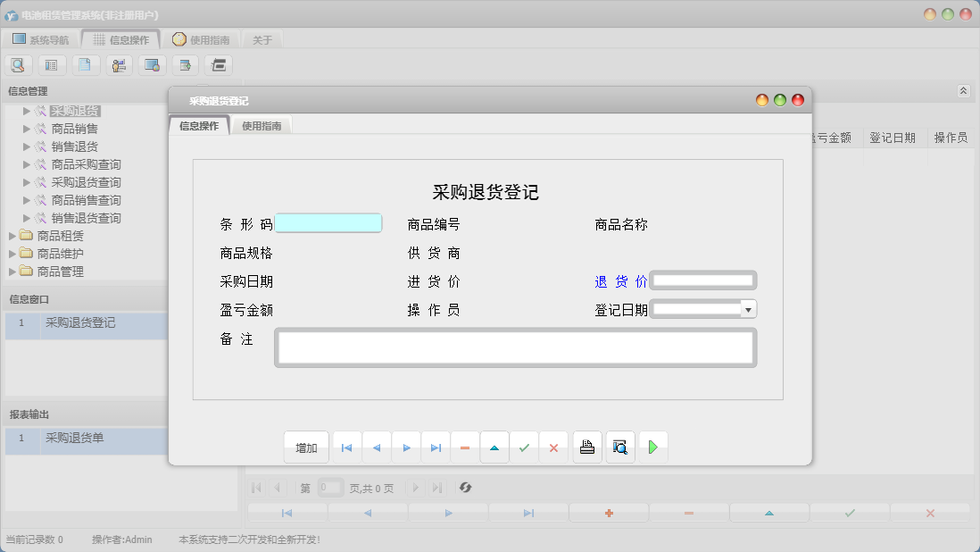Open the 系统导航 tab
The width and height of the screenshot is (980, 552).
point(39,38)
